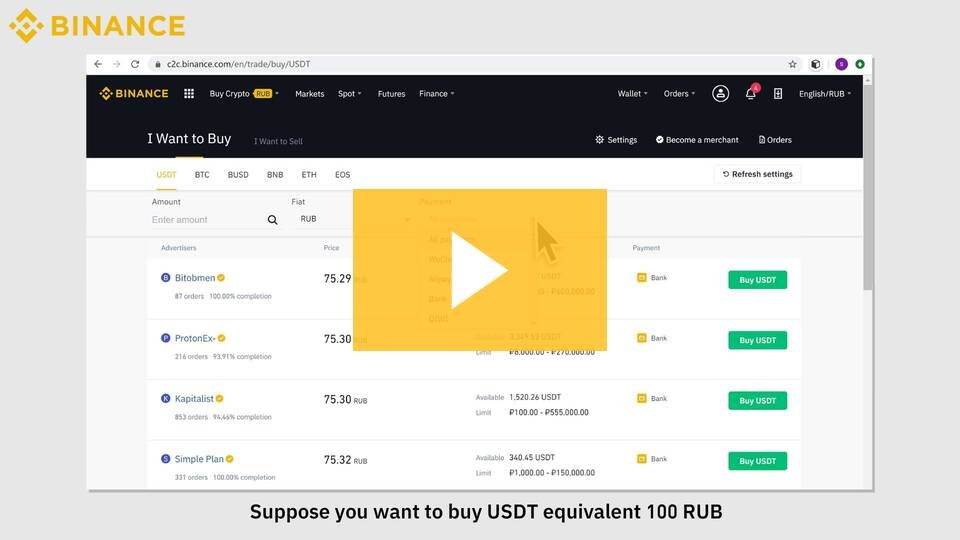Go back with browser back arrow
The image size is (960, 540).
98,64
